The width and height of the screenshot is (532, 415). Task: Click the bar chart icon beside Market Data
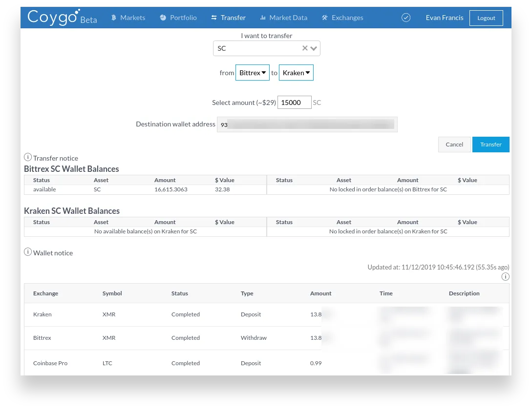[263, 18]
